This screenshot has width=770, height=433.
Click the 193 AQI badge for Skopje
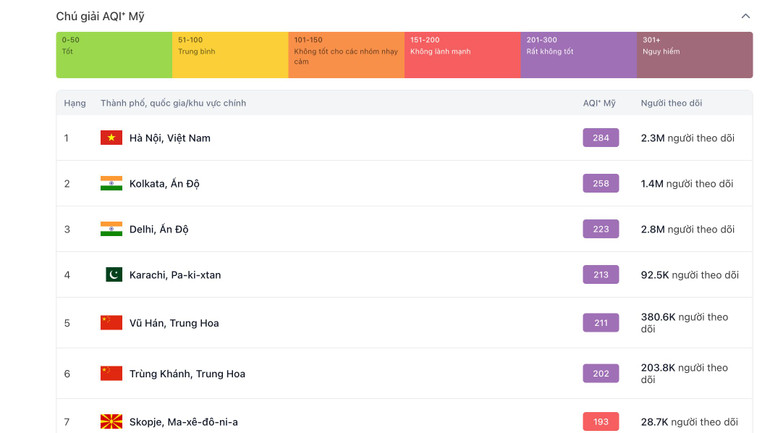[x=600, y=422]
